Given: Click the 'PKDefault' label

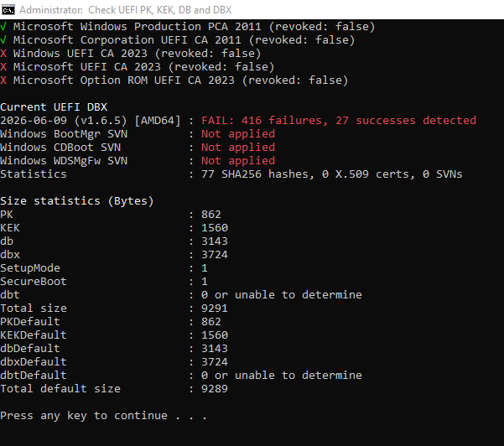Looking at the screenshot, I should (30, 322).
